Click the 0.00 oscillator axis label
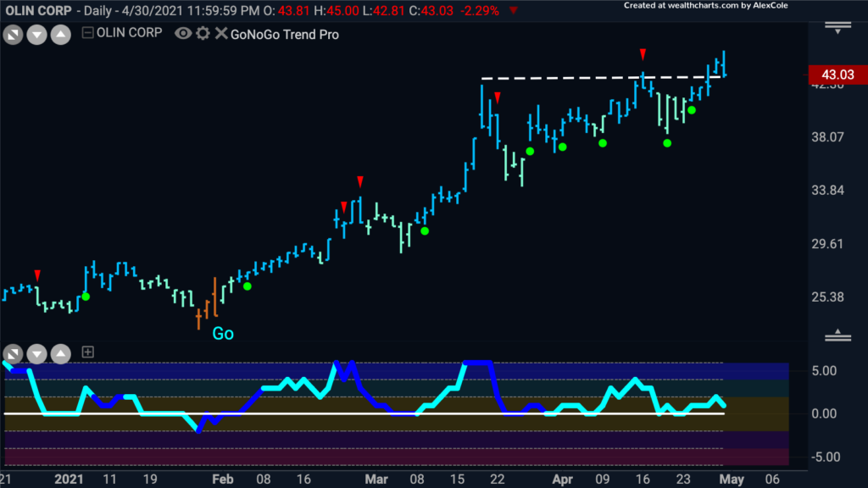 coord(824,413)
